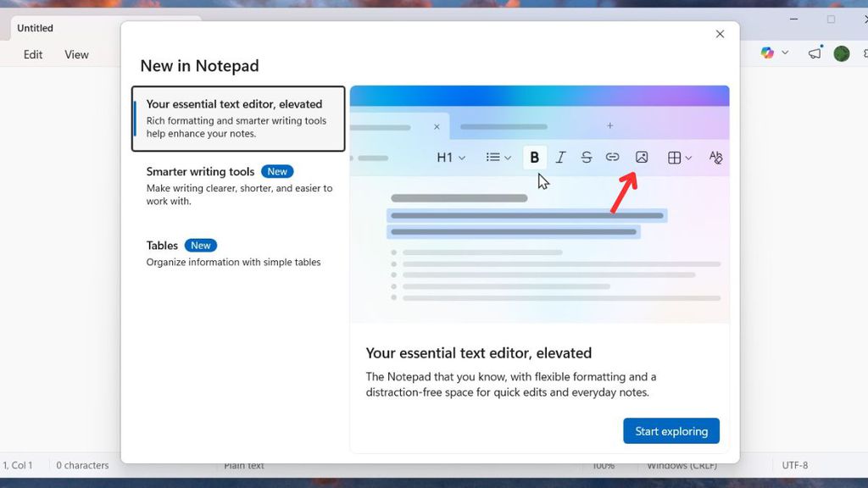Click the Insert link icon

(x=613, y=158)
